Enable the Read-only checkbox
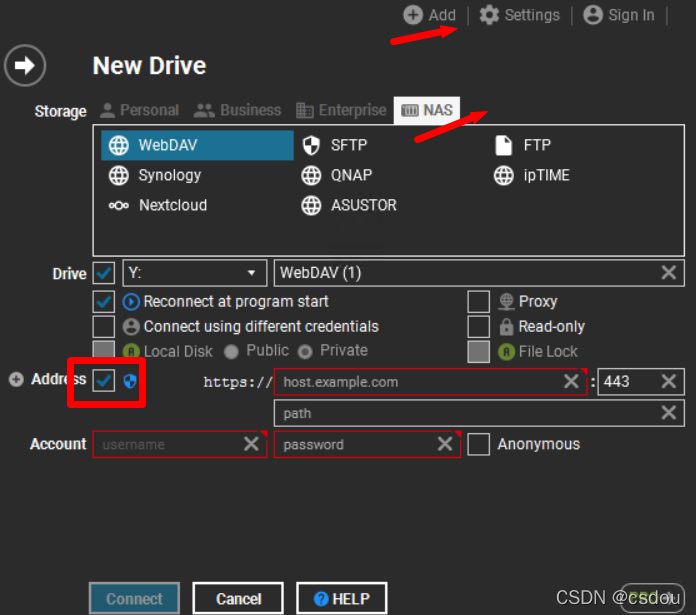 click(x=478, y=327)
